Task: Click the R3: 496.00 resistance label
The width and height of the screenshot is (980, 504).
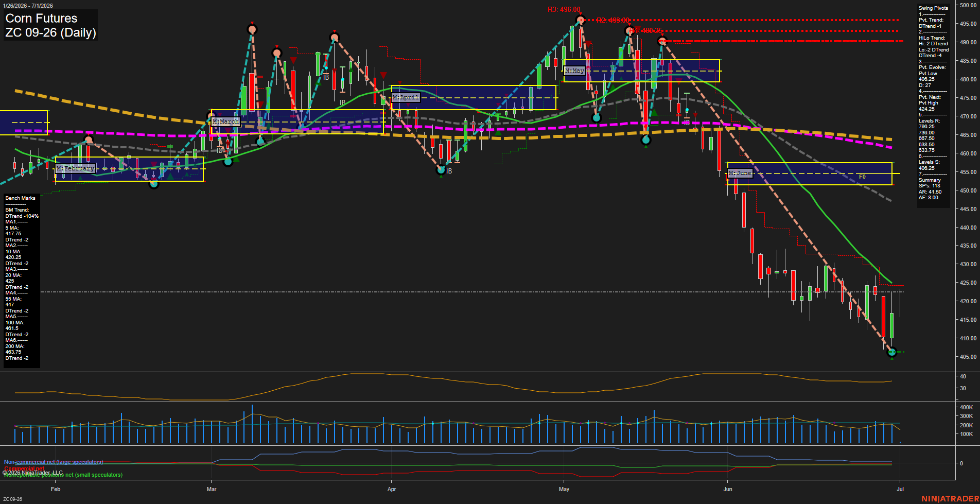Action: tap(564, 10)
